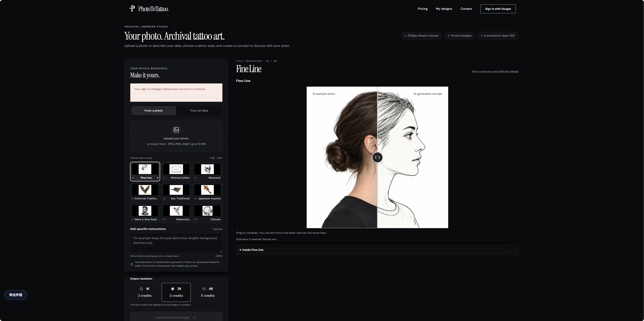Select the Fine Line style thumbnail
This screenshot has height=321, width=644.
[x=145, y=171]
